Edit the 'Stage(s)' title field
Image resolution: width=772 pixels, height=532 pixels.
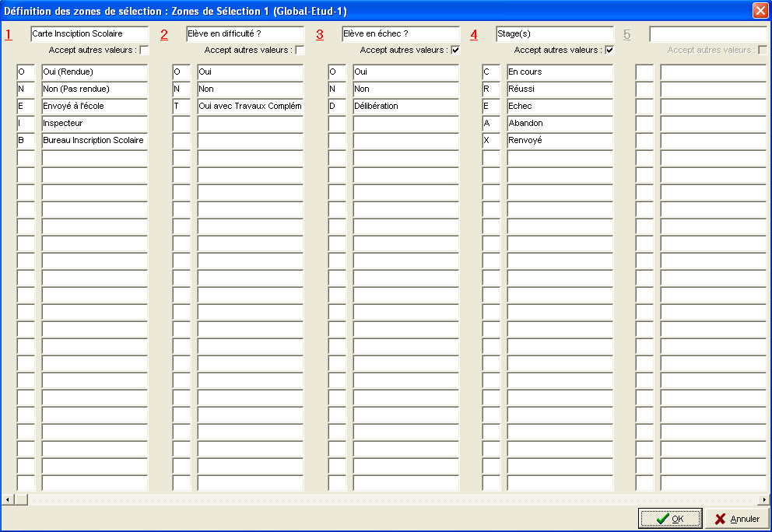pos(554,34)
